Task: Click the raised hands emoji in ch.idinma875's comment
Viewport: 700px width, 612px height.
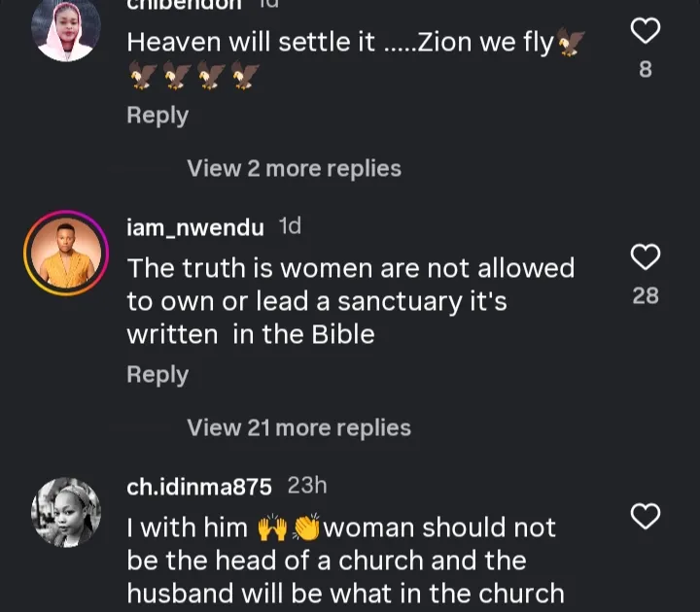Action: (272, 528)
